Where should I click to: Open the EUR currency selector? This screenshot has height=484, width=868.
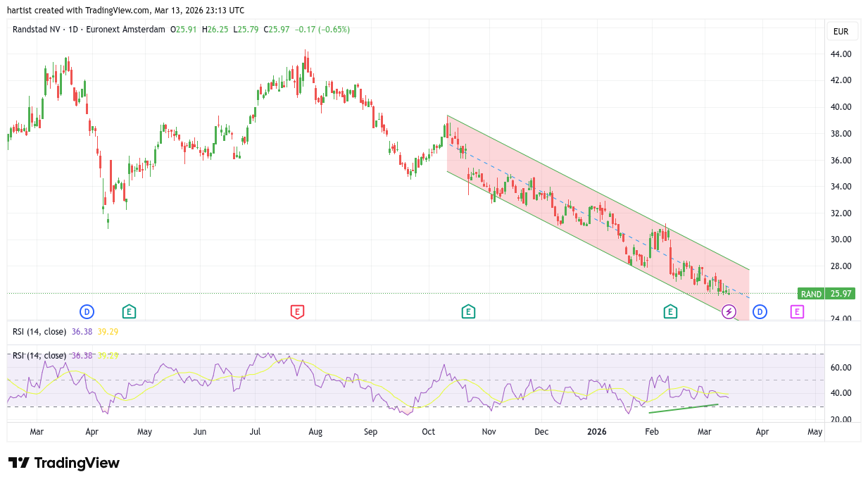(841, 32)
